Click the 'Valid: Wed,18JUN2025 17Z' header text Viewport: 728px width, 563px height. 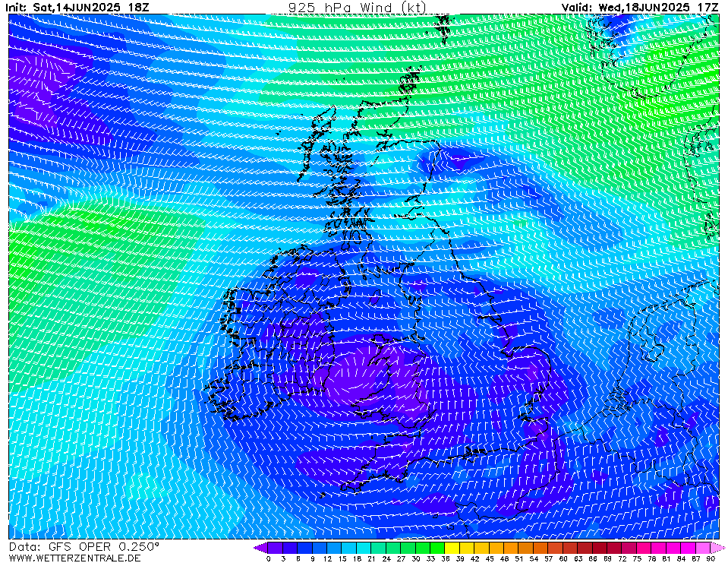pyautogui.click(x=639, y=7)
